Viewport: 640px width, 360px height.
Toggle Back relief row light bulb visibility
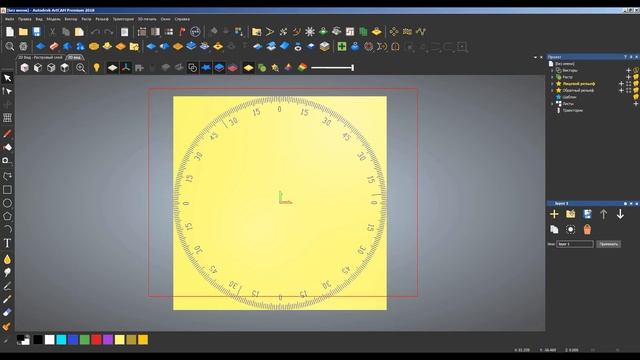pos(636,90)
